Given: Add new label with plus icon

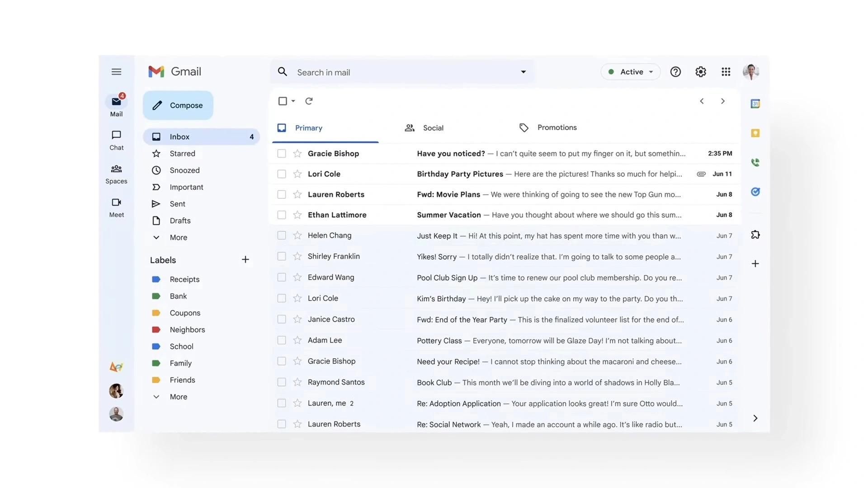Looking at the screenshot, I should 245,259.
